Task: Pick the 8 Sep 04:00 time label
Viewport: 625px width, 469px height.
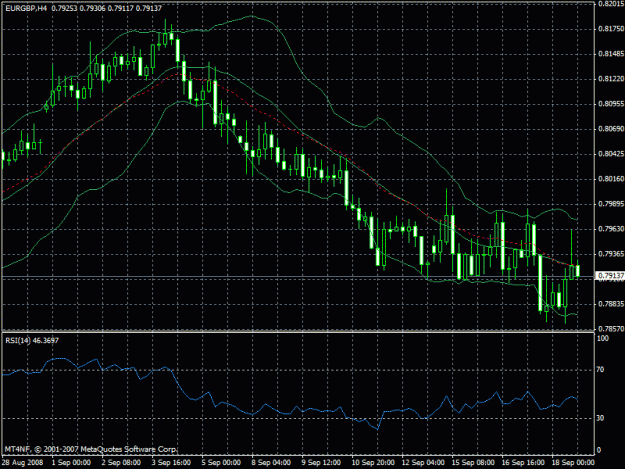Action: pos(271,463)
